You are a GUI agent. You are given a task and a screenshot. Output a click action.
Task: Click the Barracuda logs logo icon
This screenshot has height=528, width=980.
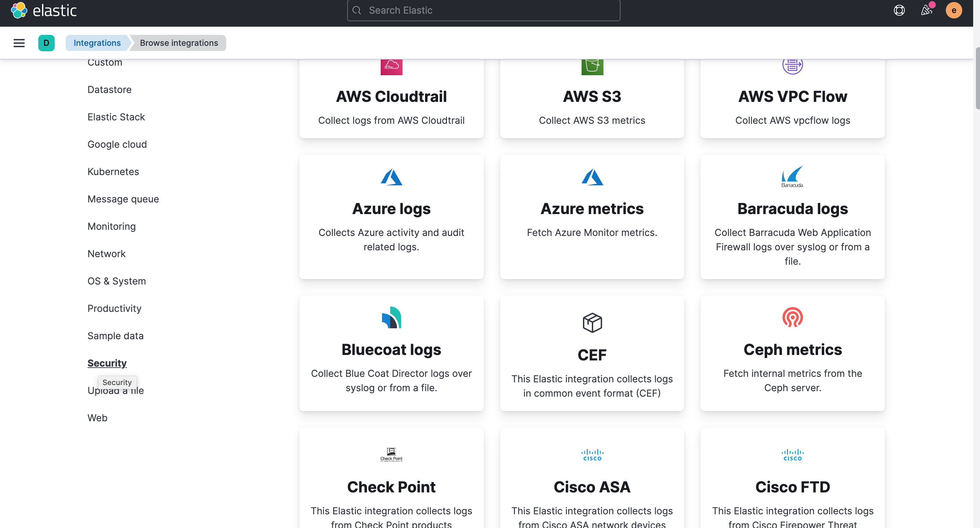(792, 176)
